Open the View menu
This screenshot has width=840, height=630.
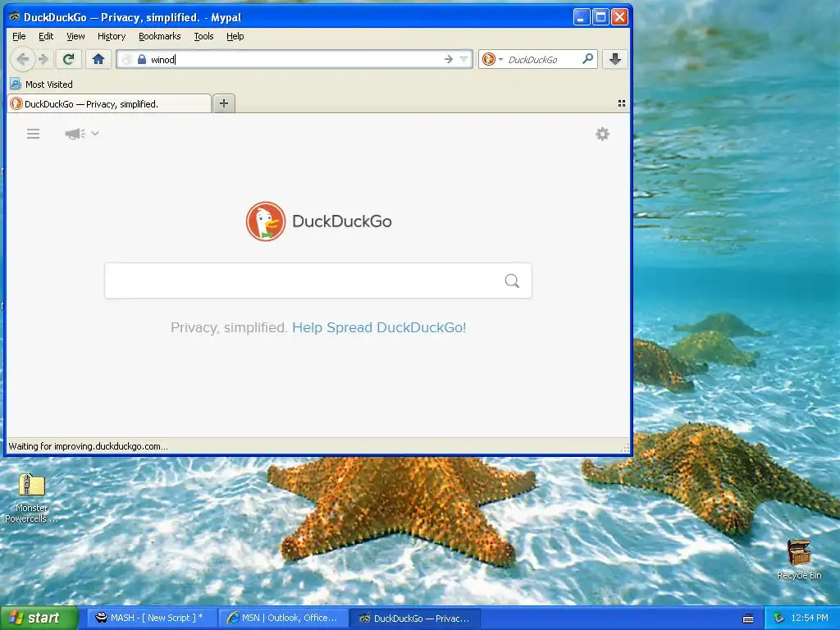click(75, 36)
